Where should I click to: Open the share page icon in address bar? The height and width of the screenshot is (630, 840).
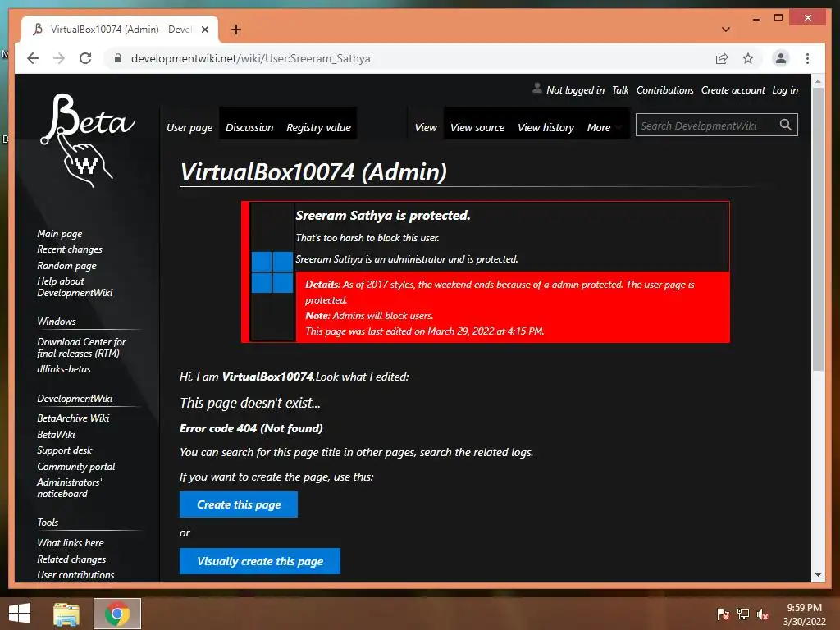point(722,58)
